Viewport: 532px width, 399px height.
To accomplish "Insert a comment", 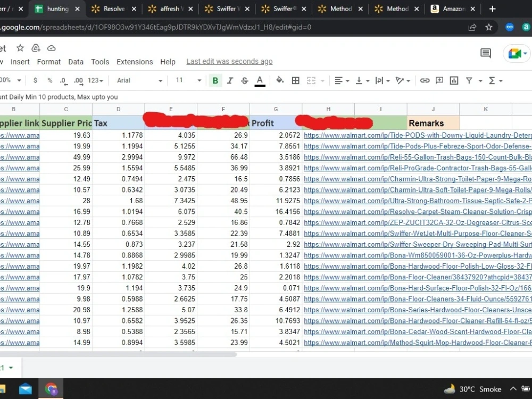I will [x=439, y=80].
